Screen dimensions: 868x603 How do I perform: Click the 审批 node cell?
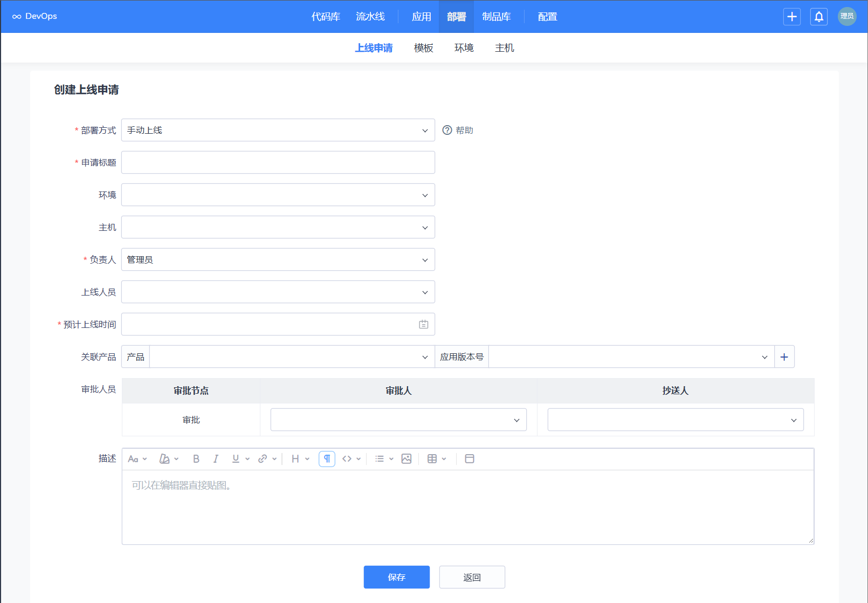tap(191, 420)
